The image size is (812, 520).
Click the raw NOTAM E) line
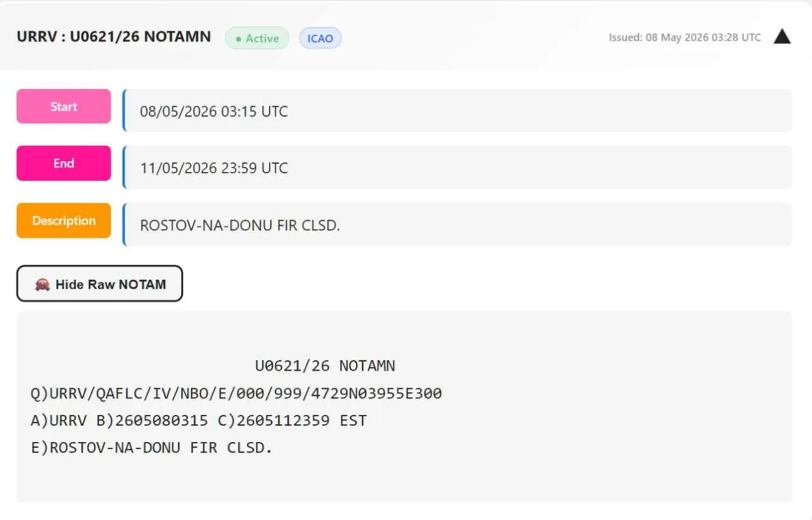tap(151, 448)
